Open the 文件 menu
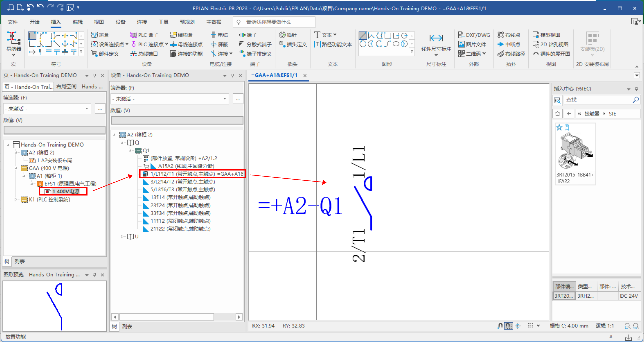Screen dimensions: 644x342 point(13,22)
